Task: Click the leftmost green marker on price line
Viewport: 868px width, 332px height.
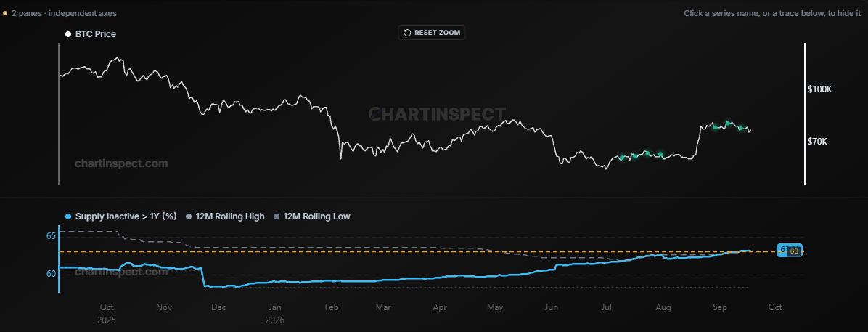Action: [x=621, y=158]
